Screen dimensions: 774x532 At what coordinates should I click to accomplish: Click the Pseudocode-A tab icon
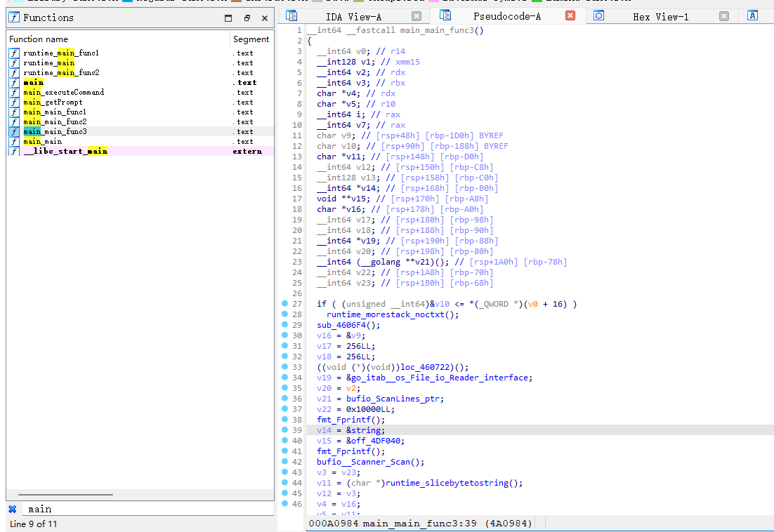coord(445,15)
